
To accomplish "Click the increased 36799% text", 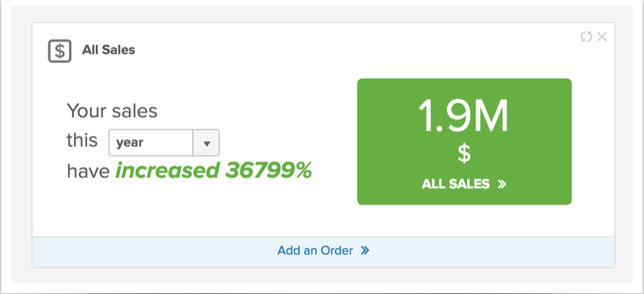I will point(213,170).
